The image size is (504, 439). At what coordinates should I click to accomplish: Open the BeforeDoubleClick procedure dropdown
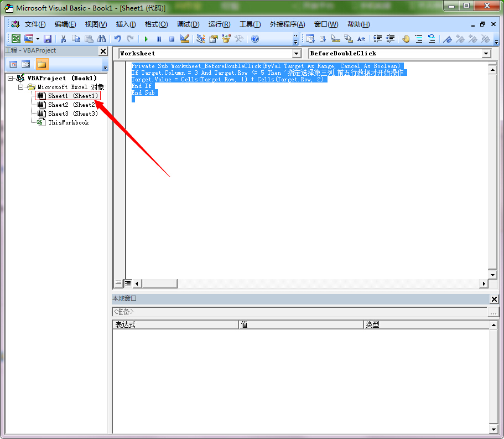[486, 53]
